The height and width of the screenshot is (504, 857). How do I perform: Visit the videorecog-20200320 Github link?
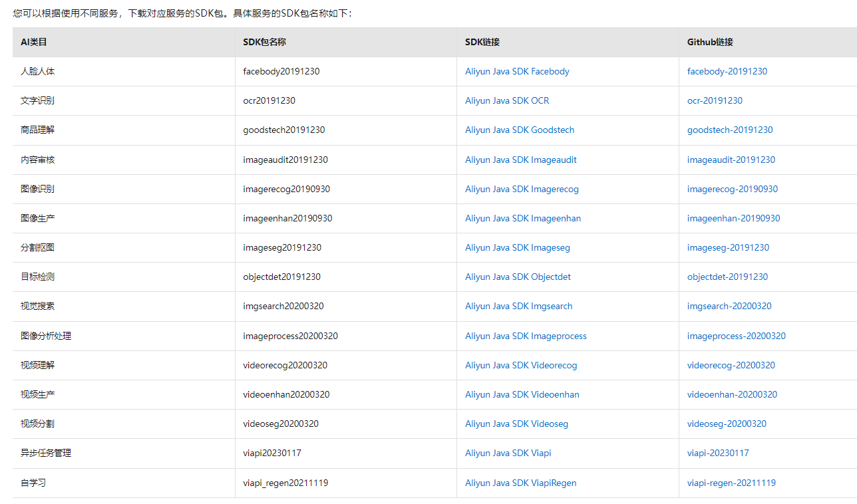click(731, 365)
